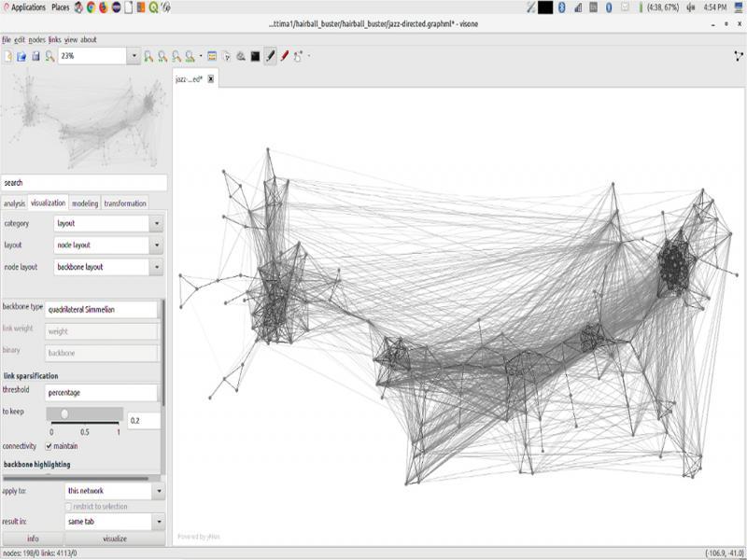This screenshot has width=747, height=560.
Task: Select the black draw pen tool
Action: [271, 56]
